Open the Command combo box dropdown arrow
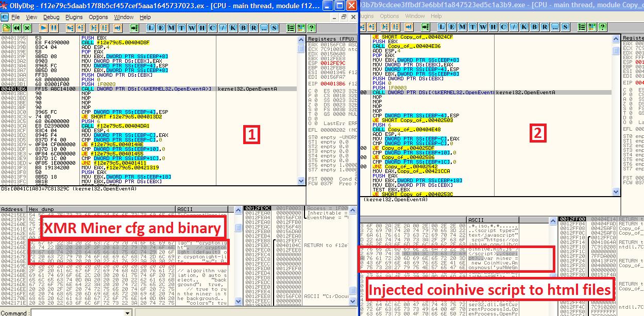 [128, 312]
